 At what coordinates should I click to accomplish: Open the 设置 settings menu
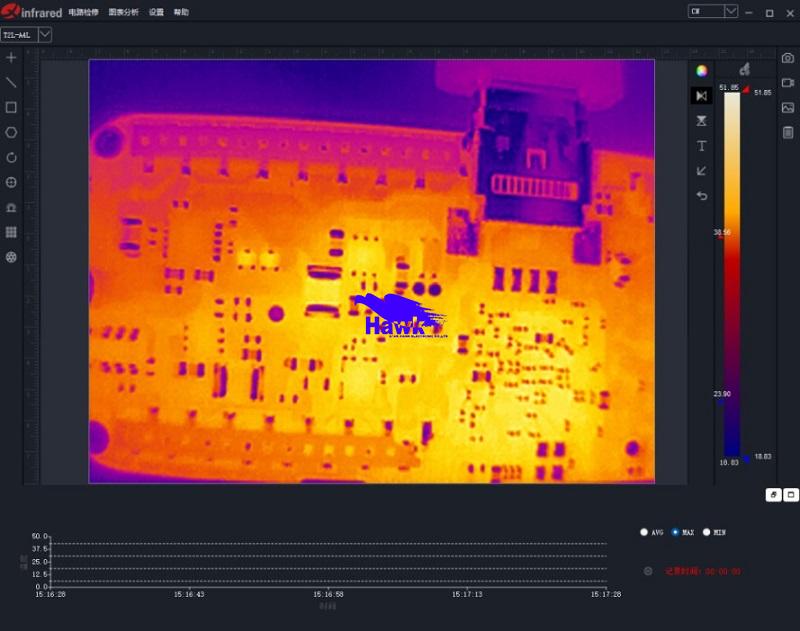coord(156,13)
